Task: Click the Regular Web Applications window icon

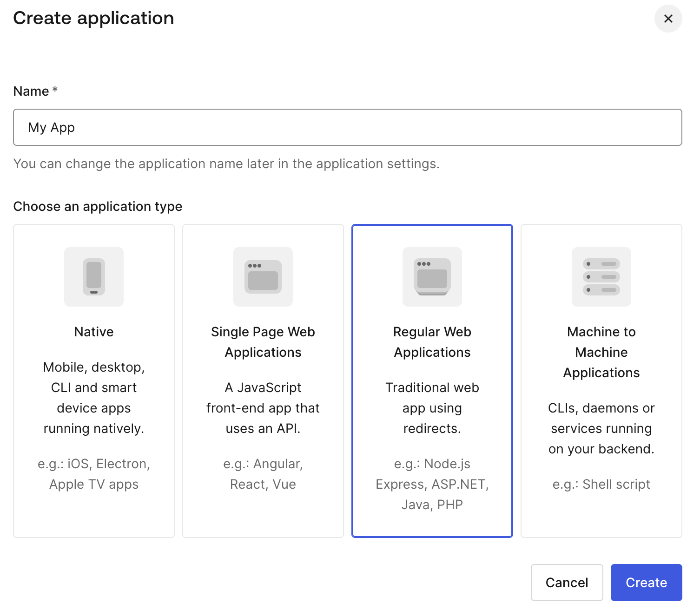Action: 432,277
